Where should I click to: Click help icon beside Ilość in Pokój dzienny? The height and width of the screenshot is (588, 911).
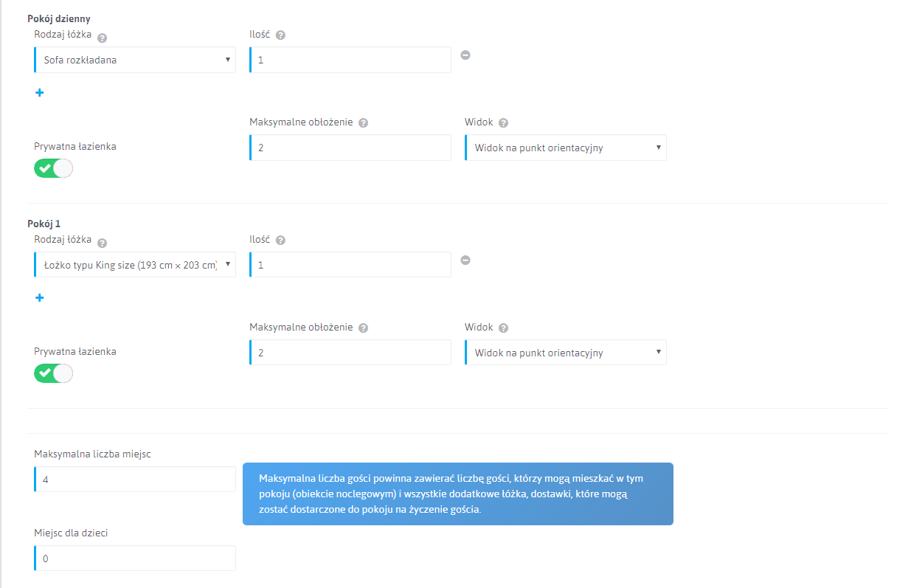click(x=280, y=35)
